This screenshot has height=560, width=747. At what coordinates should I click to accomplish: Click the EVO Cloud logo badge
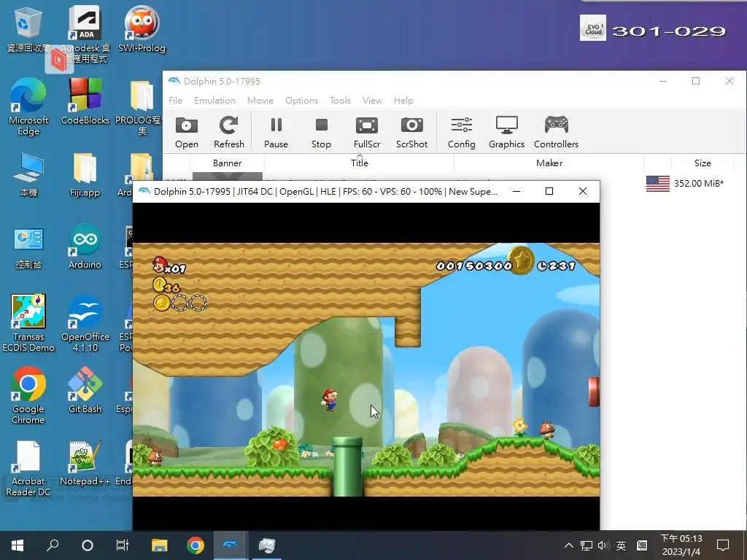click(592, 28)
